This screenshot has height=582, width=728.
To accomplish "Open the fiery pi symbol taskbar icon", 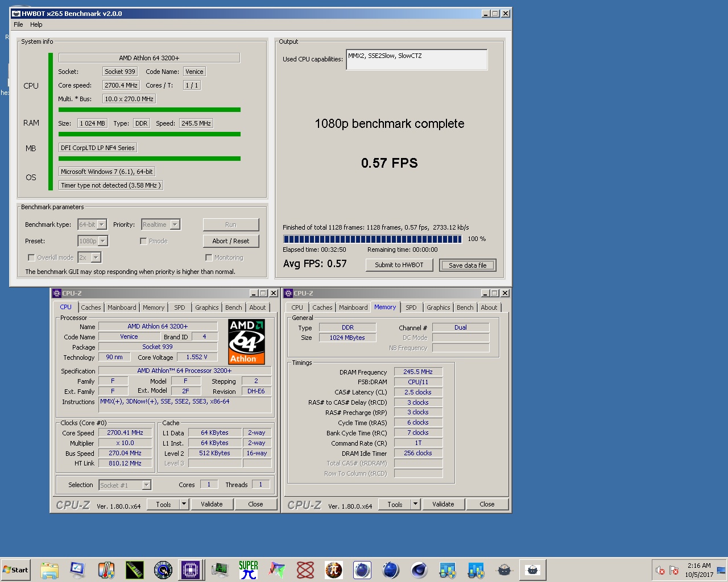I will [x=334, y=569].
